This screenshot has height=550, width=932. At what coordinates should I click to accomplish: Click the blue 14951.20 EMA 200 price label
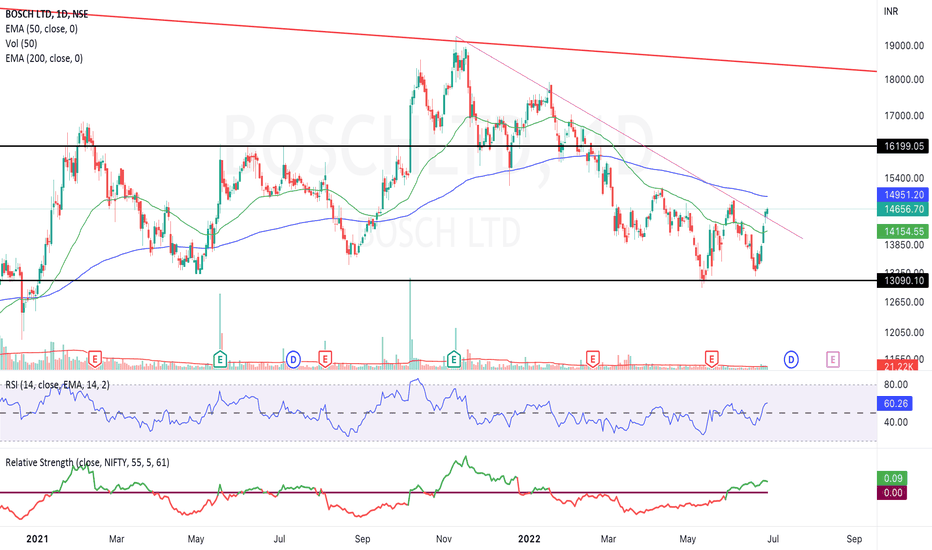pos(903,195)
